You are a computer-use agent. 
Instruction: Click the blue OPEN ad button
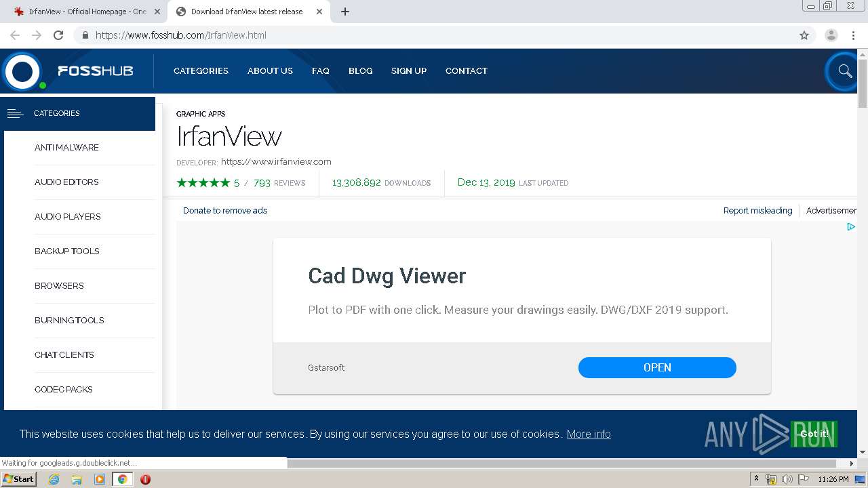657,367
